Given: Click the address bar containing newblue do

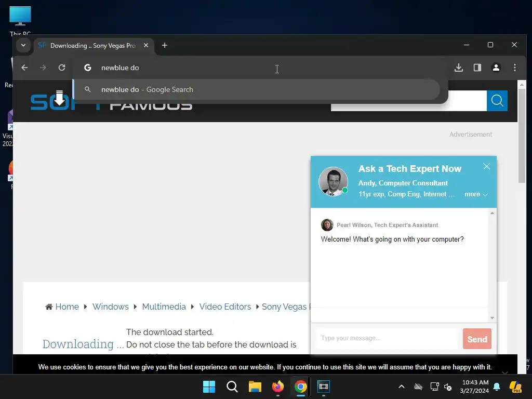Looking at the screenshot, I should (261, 68).
